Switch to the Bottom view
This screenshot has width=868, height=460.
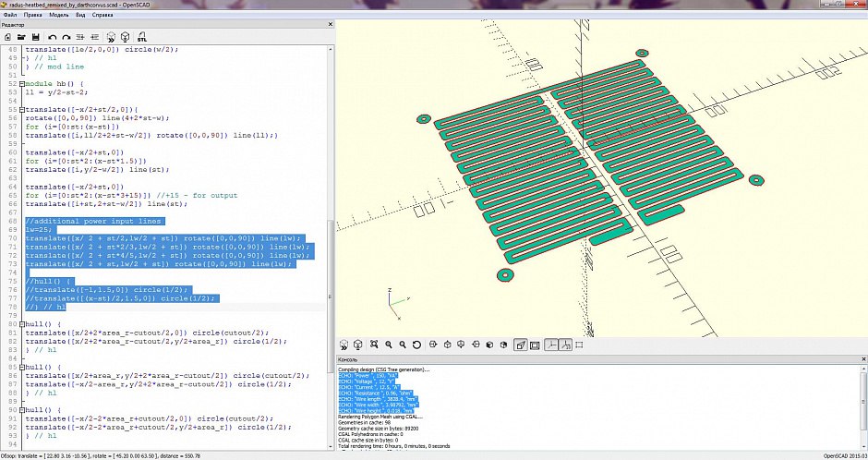[461, 345]
